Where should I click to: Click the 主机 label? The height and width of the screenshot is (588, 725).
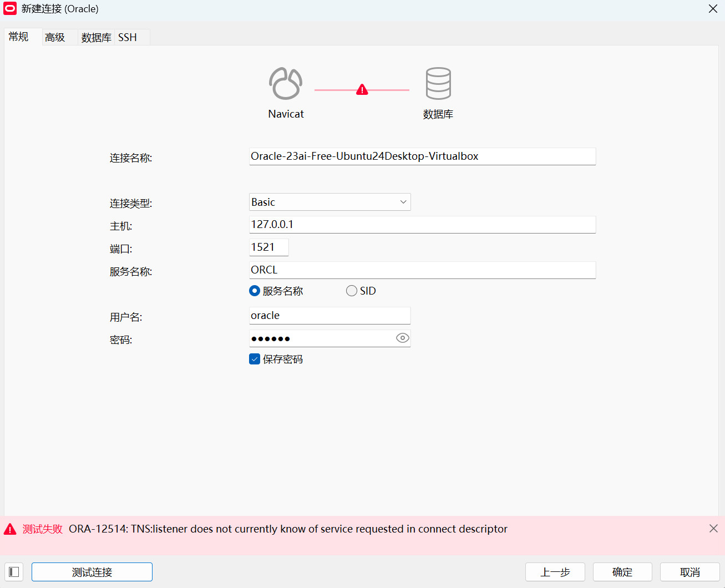click(121, 226)
